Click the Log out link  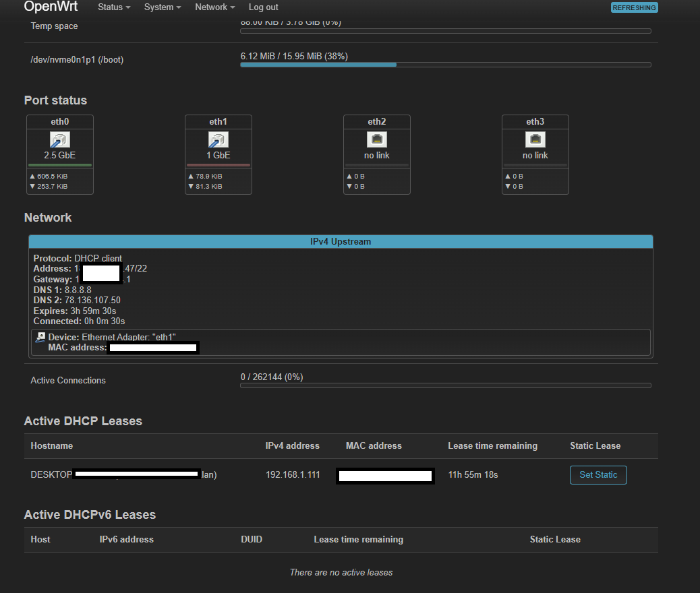click(x=263, y=7)
